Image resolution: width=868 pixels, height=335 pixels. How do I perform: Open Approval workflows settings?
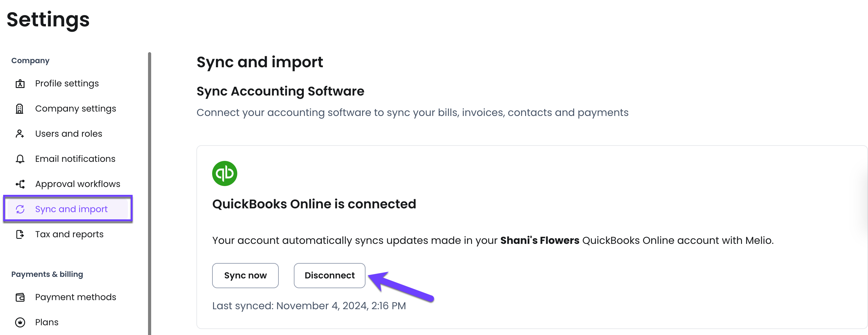coord(78,184)
